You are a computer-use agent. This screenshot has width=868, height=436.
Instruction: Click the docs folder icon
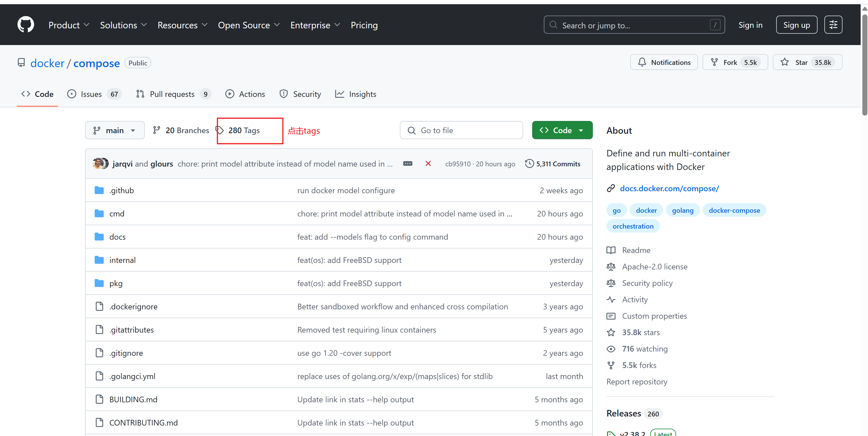99,237
